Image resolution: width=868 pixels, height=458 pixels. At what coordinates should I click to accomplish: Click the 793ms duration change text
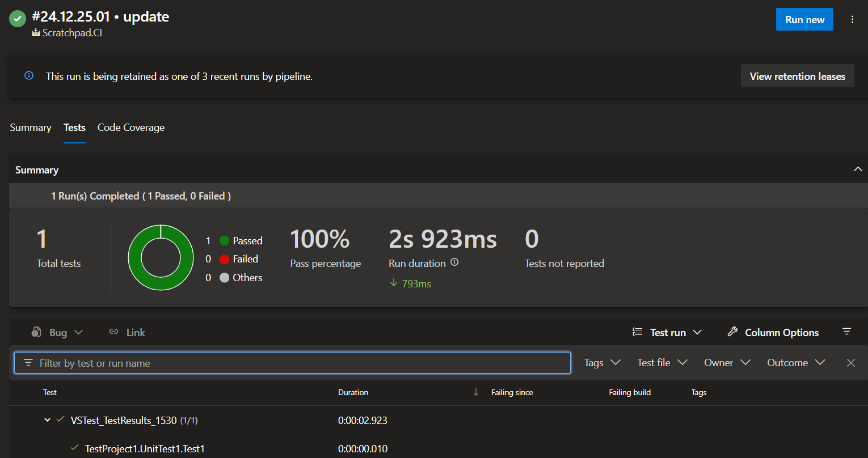click(416, 283)
